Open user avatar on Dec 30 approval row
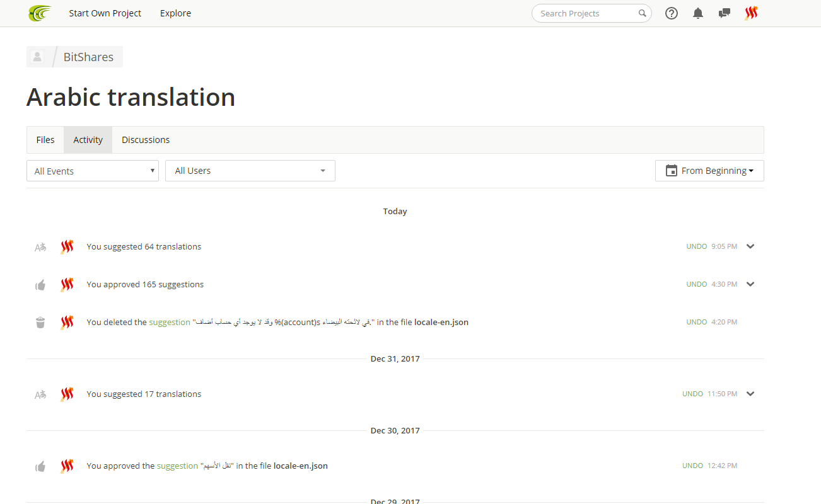This screenshot has height=504, width=821. [67, 466]
